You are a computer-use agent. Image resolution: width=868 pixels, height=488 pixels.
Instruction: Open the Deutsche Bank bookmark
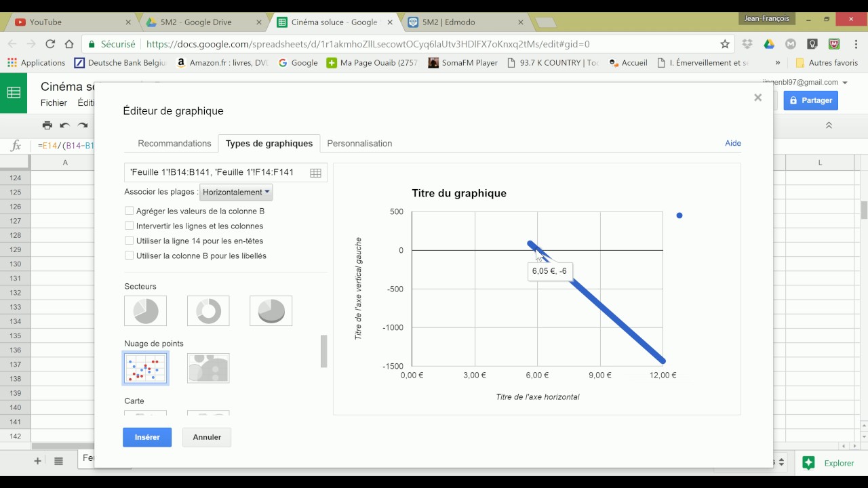coord(119,62)
